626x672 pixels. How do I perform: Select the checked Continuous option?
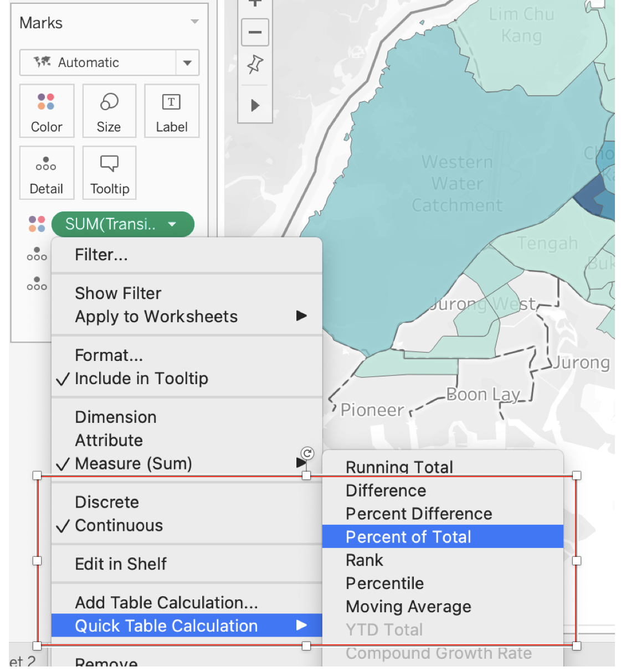[x=119, y=525]
